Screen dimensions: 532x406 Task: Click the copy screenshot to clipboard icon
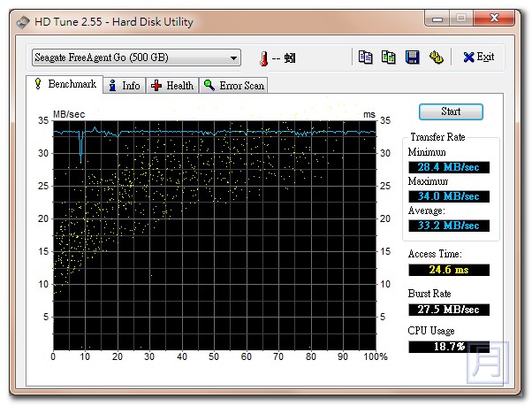[x=389, y=57]
